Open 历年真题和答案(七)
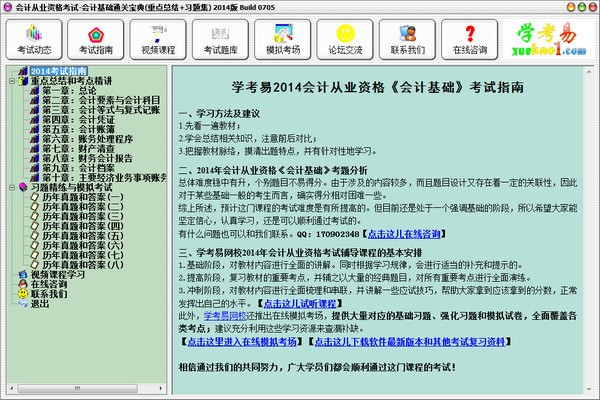Screen dimensions: 600x400 click(x=83, y=255)
